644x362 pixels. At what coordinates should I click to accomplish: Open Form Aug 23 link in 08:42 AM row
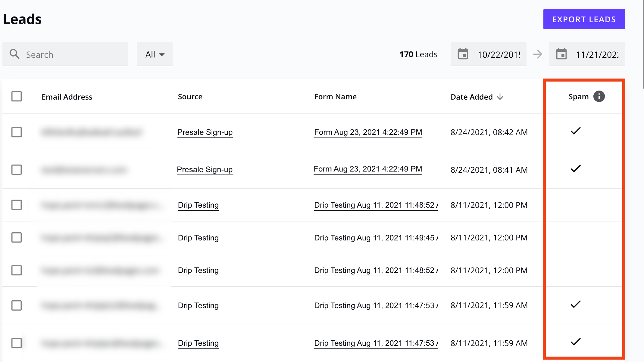coord(368,132)
